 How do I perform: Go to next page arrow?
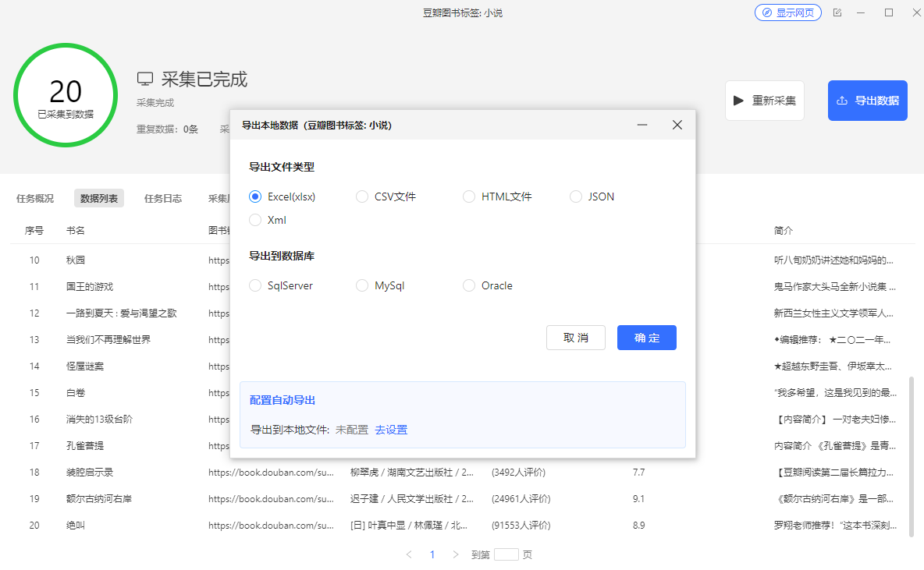click(x=456, y=554)
